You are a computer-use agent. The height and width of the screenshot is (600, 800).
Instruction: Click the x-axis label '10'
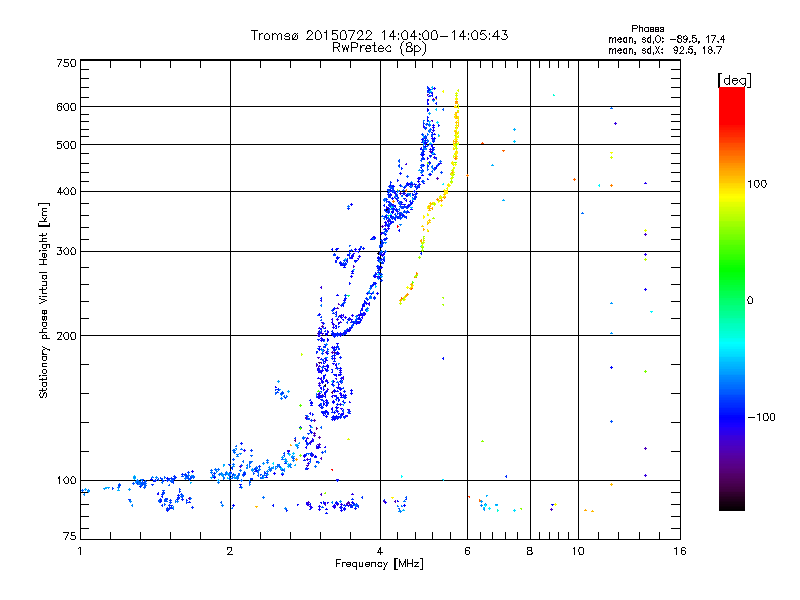pos(578,551)
